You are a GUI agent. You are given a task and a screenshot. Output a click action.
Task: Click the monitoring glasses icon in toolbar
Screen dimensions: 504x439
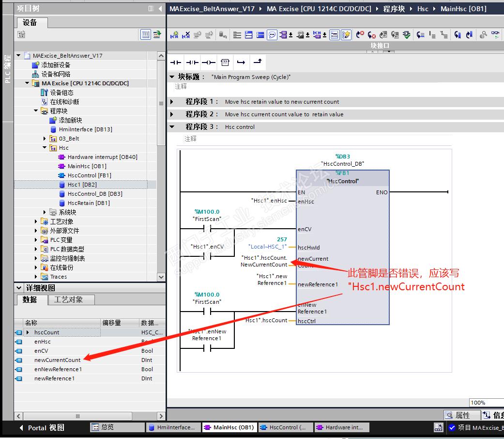coord(495,35)
